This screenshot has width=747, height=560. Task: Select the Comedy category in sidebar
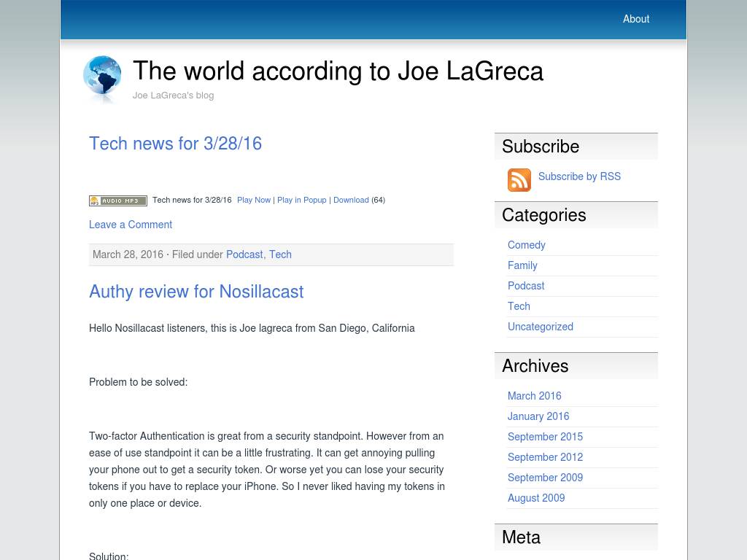pos(526,245)
